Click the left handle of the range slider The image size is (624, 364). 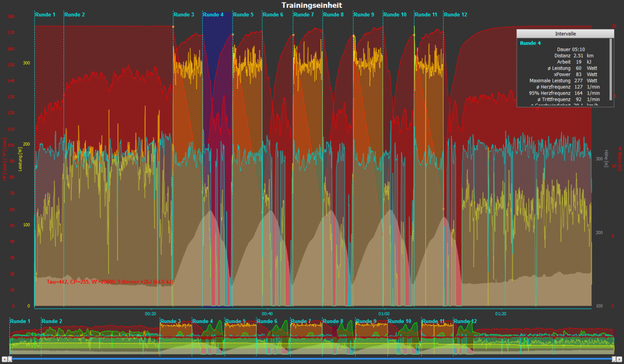point(10,358)
